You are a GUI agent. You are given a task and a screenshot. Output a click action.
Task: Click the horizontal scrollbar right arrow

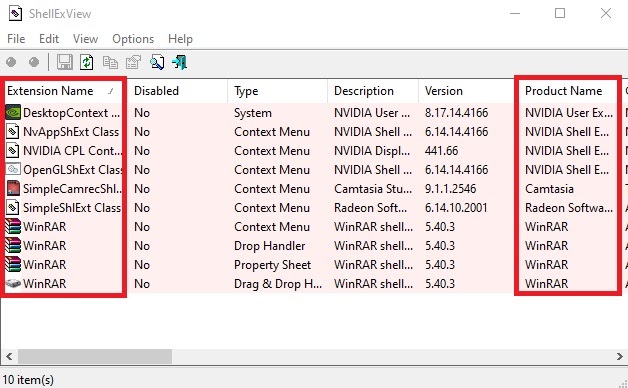pos(620,356)
